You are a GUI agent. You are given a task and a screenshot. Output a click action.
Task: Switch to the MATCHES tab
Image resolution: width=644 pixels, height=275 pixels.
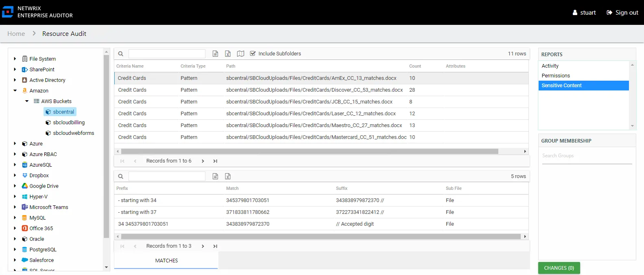point(166,261)
